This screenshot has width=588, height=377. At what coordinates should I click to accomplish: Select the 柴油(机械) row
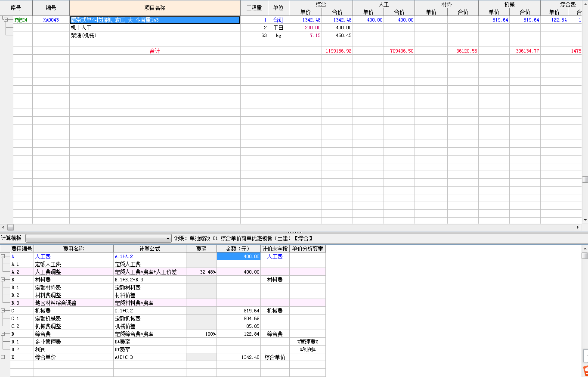[x=155, y=35]
